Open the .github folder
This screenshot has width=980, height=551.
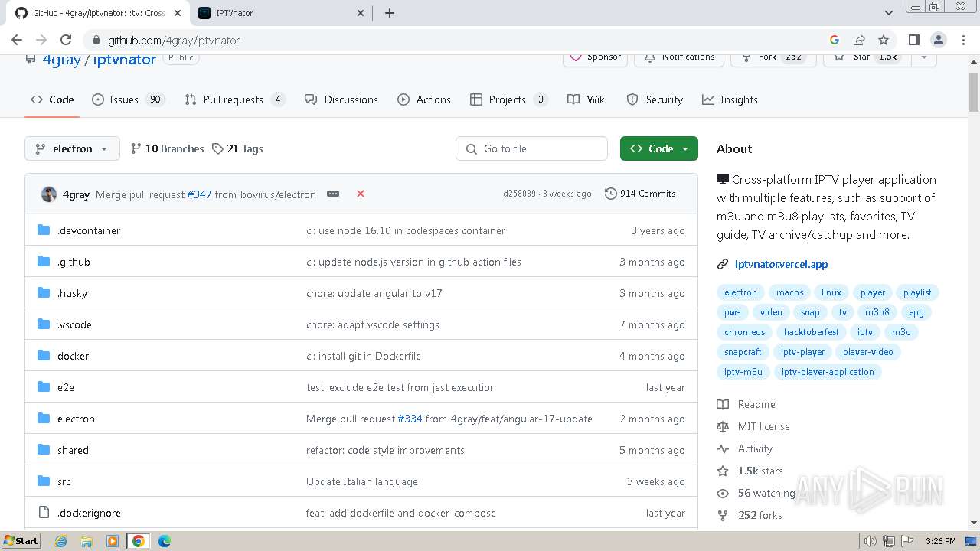(x=73, y=262)
